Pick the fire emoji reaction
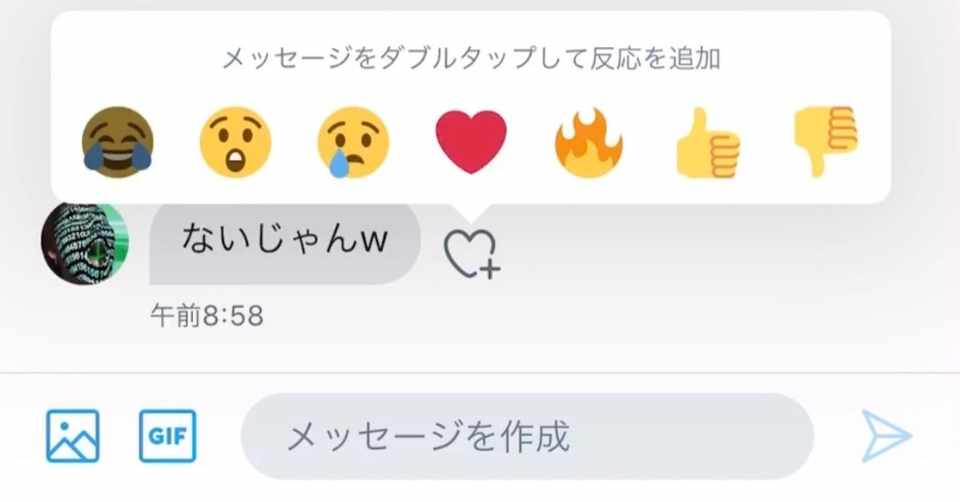960x502 pixels. [588, 142]
